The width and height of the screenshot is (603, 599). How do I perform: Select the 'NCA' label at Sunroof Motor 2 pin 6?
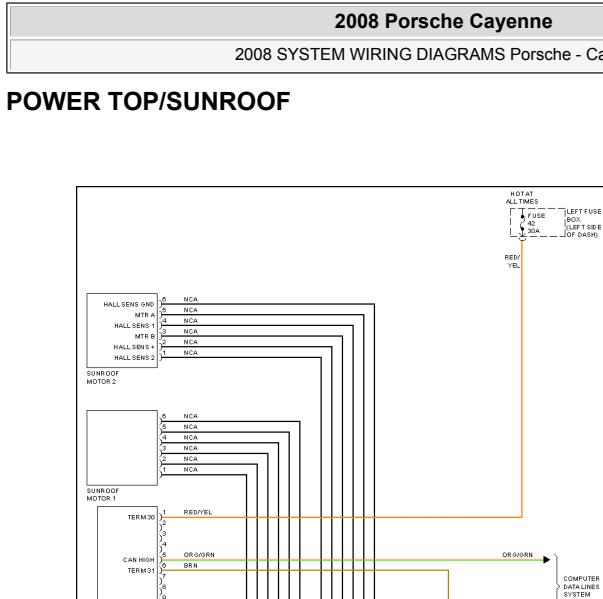pyautogui.click(x=190, y=300)
